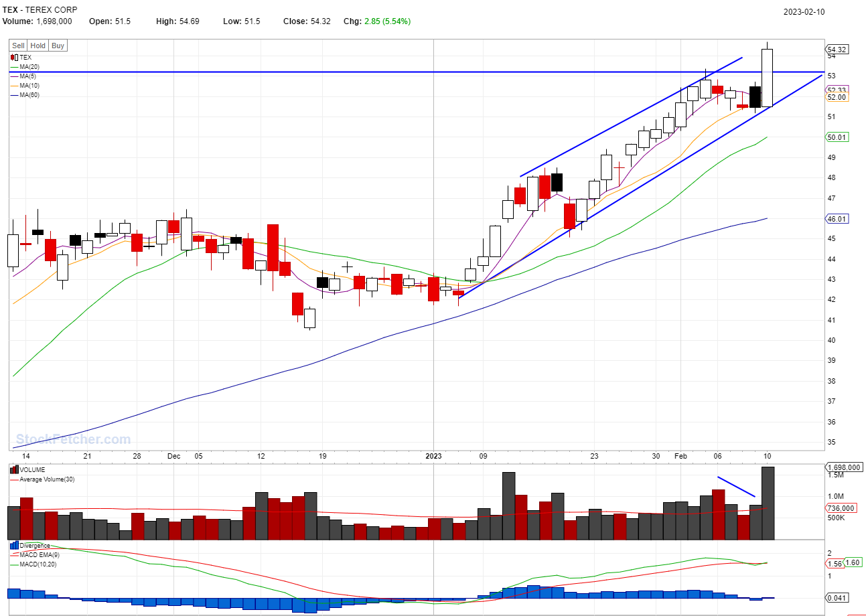Select the MA(10) legend entry
Screen dimensions: 866x616
click(x=27, y=86)
